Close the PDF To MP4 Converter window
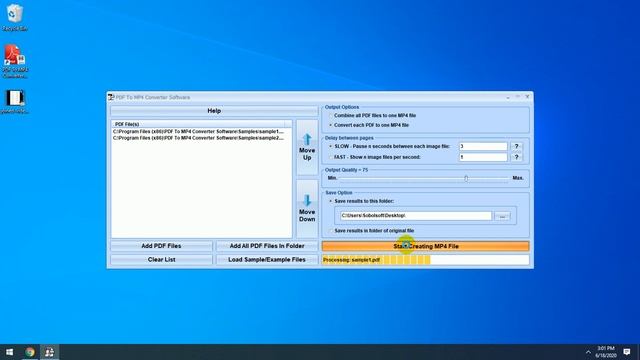The image size is (640, 360). [x=527, y=97]
